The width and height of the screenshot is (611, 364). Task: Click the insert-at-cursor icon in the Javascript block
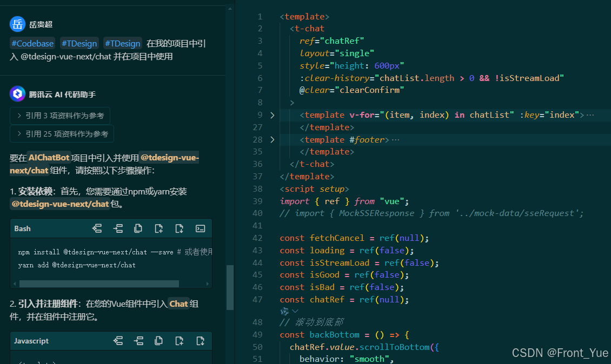(x=138, y=341)
